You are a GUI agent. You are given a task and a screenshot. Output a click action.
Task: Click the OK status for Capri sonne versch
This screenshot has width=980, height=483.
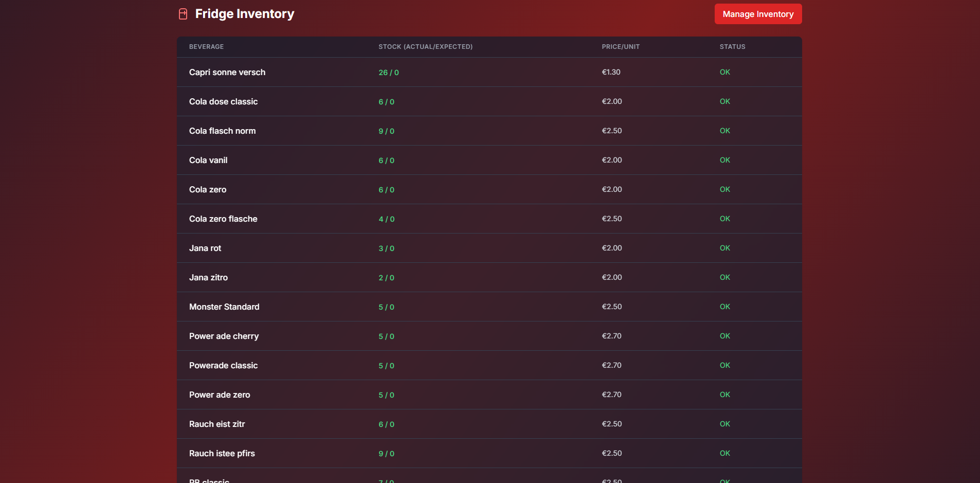725,72
